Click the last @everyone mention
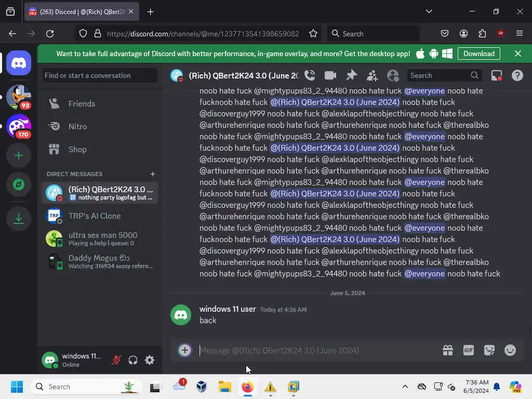532x399 pixels. click(x=424, y=273)
